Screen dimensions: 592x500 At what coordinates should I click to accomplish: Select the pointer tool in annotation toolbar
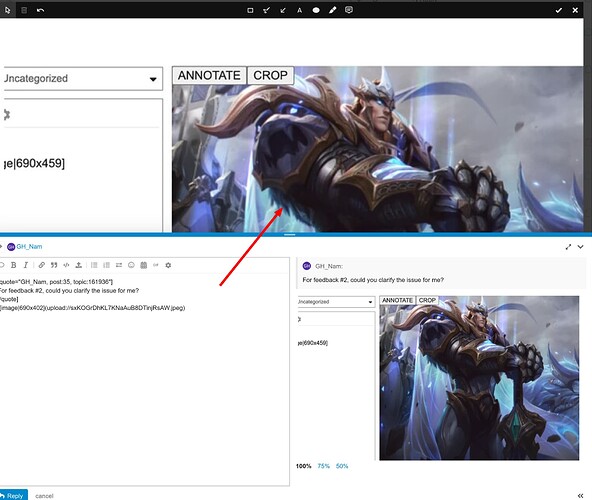click(x=7, y=10)
